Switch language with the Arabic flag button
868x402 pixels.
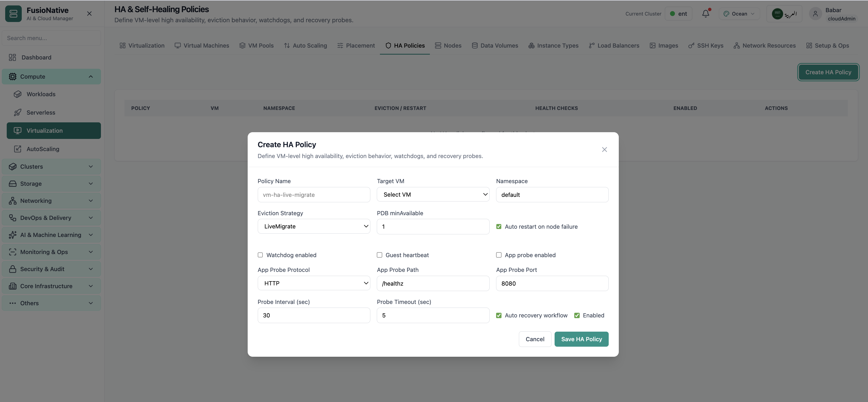pyautogui.click(x=784, y=14)
